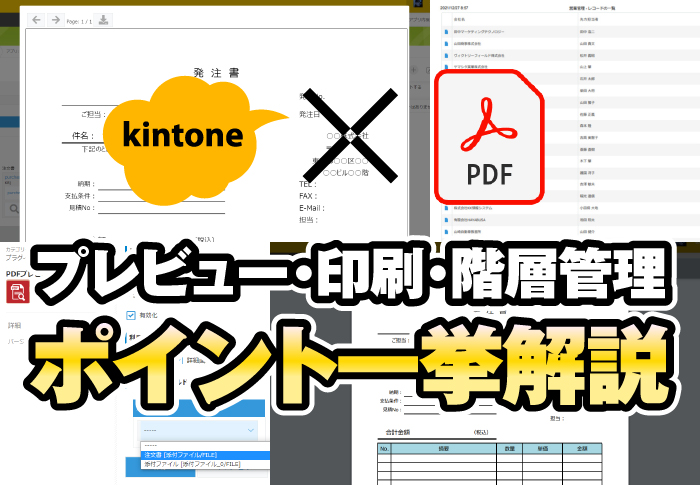Select the blank "-----" list option
Screen dimensions: 700x485
click(205, 446)
